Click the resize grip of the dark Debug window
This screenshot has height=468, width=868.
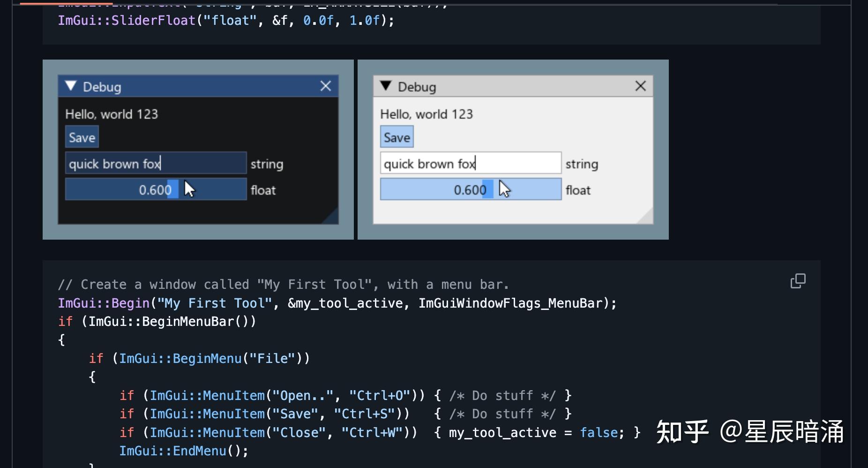click(x=333, y=218)
